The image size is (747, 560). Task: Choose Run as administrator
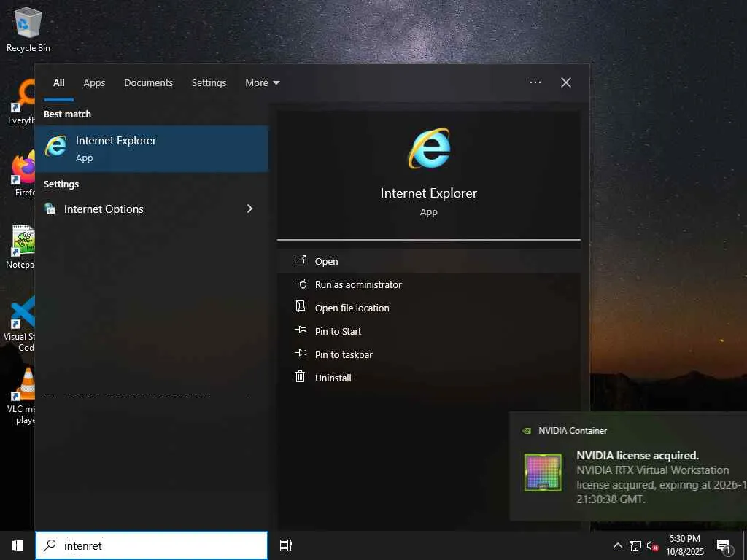429,284
